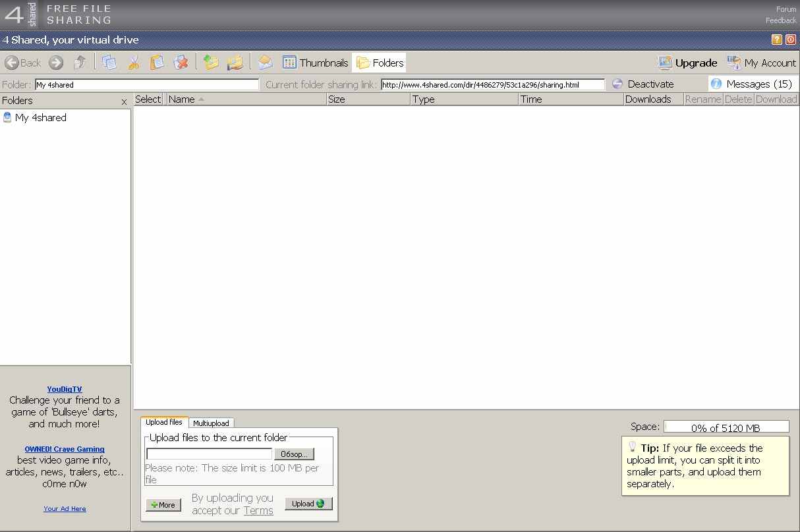Click the Upload button
800x532 pixels.
(308, 504)
